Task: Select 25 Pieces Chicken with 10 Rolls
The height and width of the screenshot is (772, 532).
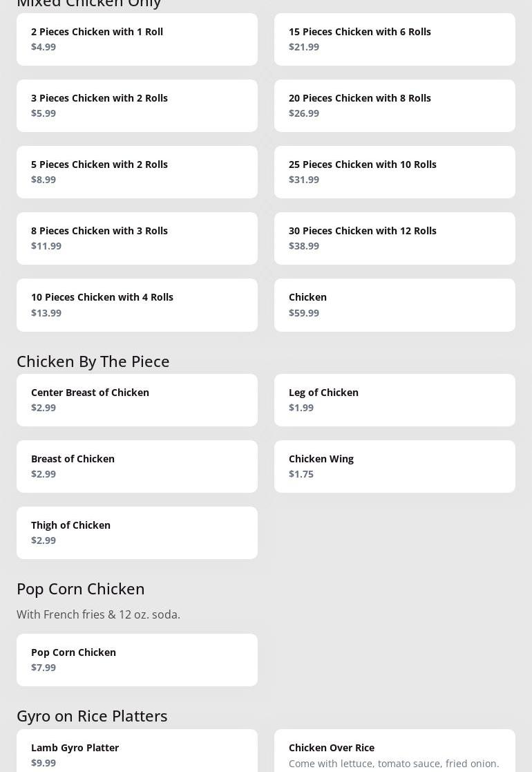Action: pos(395,172)
